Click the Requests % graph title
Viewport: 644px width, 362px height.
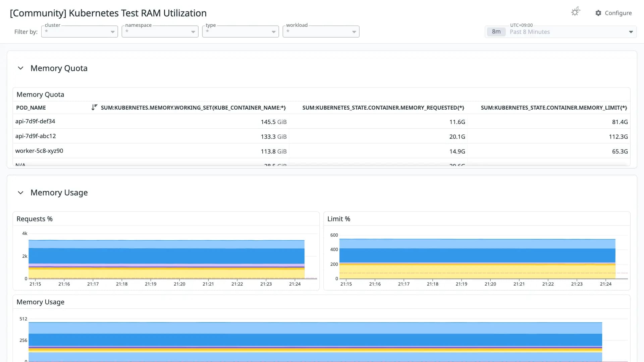pyautogui.click(x=35, y=219)
